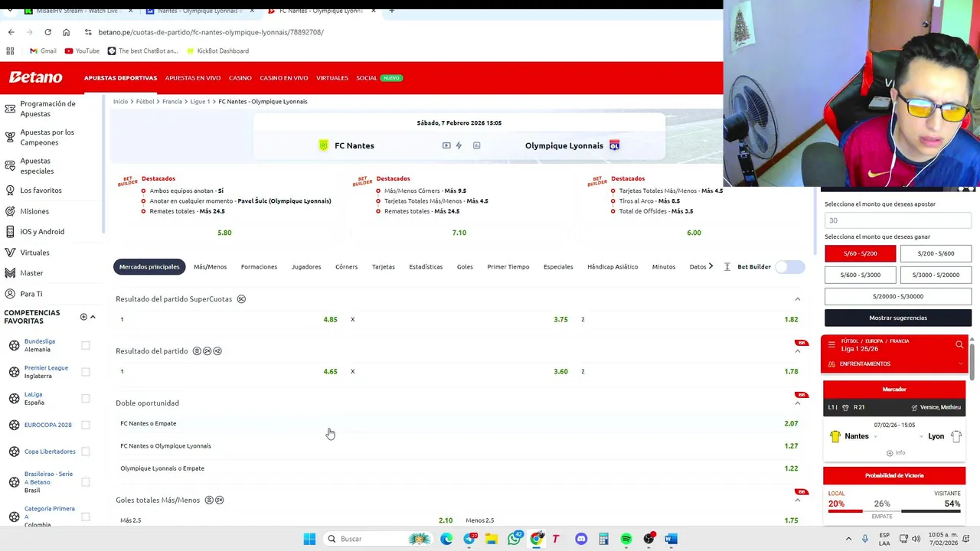This screenshot has height=551, width=980.
Task: Open the Calculator from the taskbar
Action: coord(603,539)
